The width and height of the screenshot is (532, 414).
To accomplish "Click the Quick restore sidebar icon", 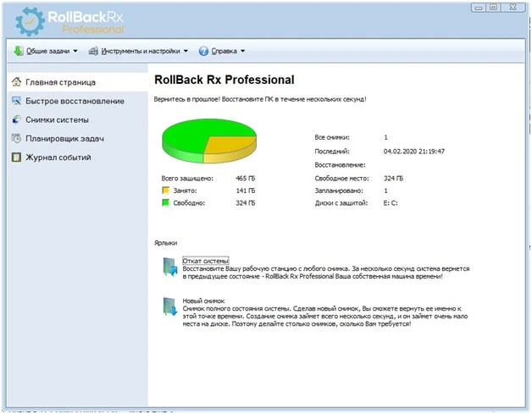I will pos(16,101).
